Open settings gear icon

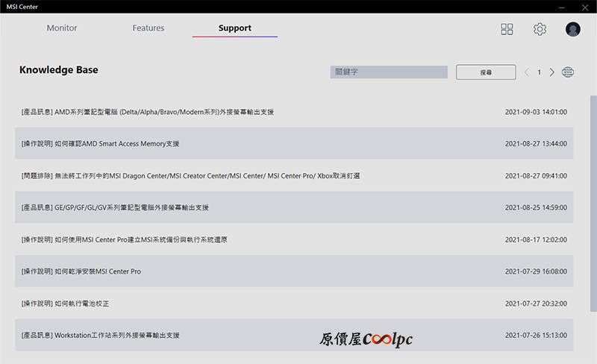pyautogui.click(x=540, y=29)
